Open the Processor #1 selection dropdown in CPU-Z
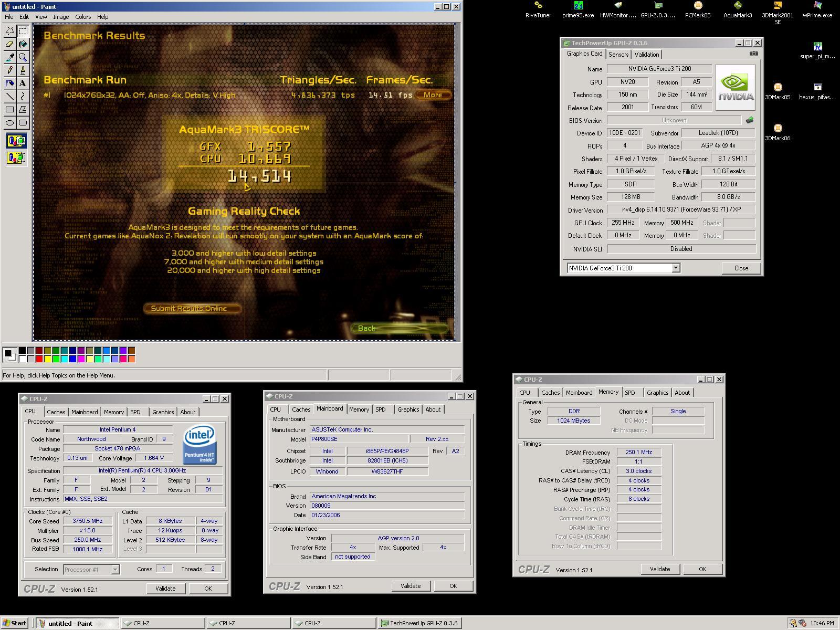This screenshot has width=840, height=630. tap(115, 570)
